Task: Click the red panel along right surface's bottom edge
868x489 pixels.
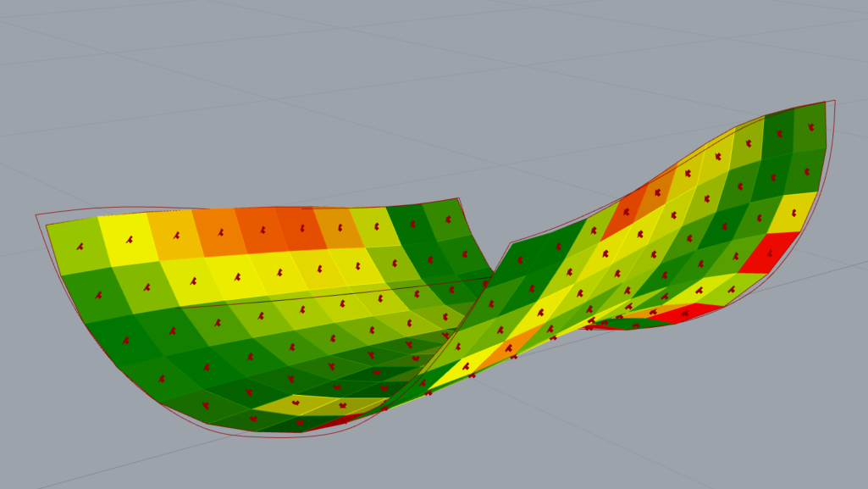Action: coord(686,314)
